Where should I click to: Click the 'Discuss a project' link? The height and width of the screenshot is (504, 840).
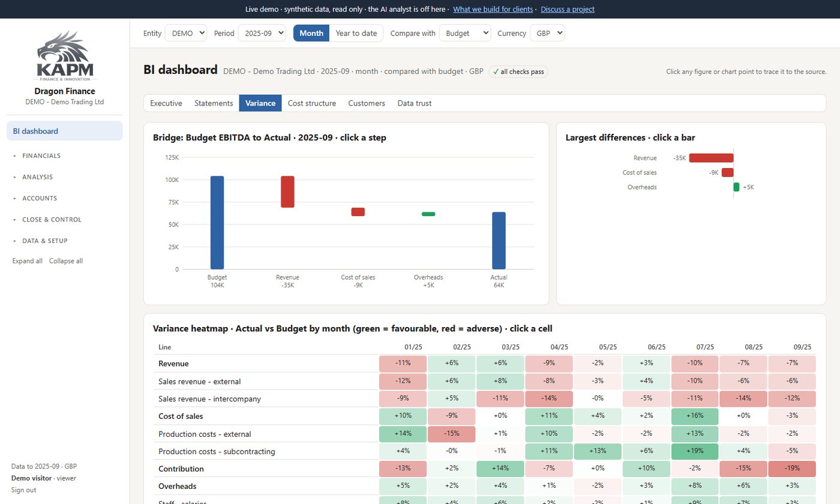[x=568, y=9]
